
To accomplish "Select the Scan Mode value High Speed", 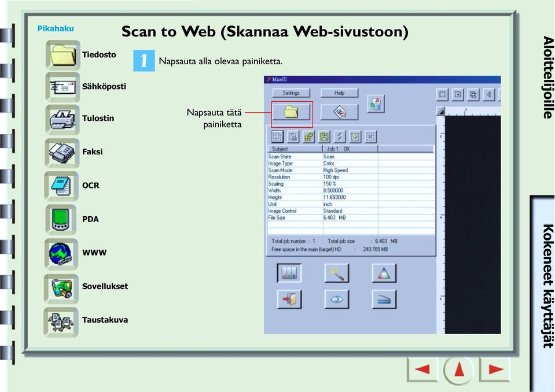I will [336, 170].
